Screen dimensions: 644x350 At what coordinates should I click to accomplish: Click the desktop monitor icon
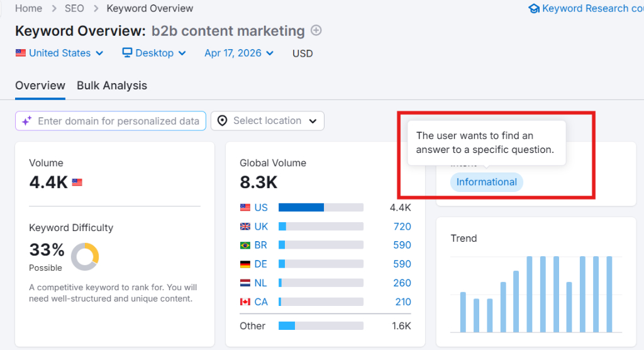[x=128, y=53]
